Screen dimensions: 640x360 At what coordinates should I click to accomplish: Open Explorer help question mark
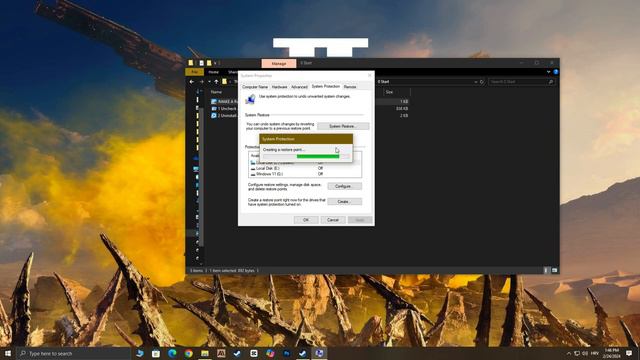(556, 72)
